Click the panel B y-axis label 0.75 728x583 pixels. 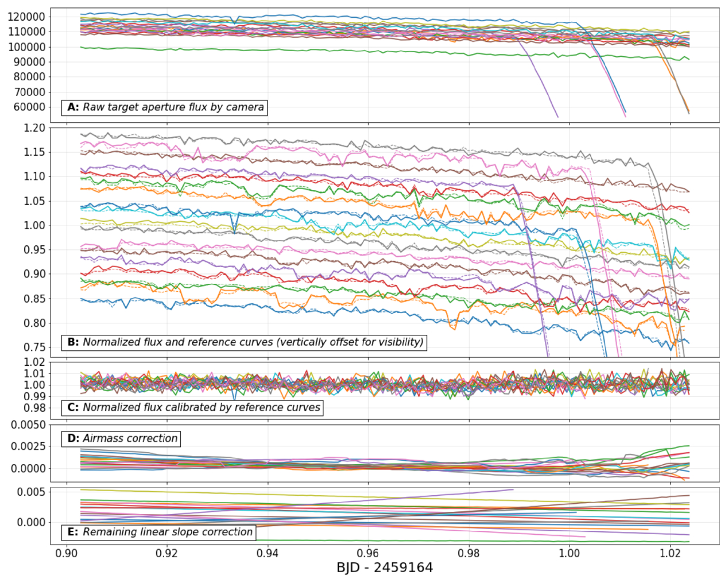(x=34, y=348)
